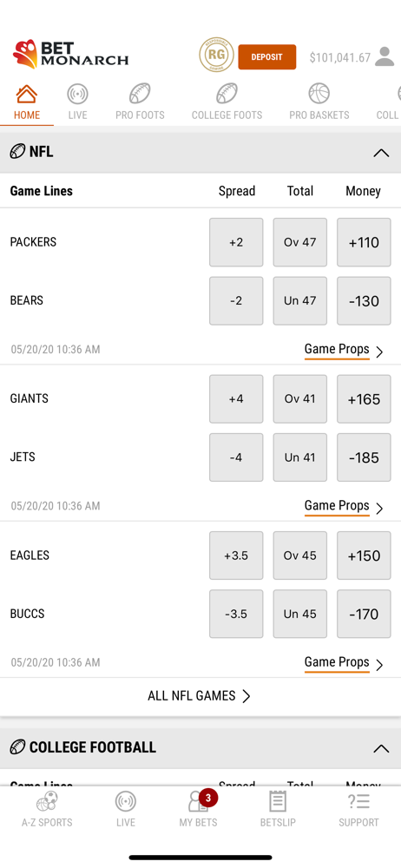The image size is (401, 868).
Task: Open All NFL Games link
Action: 200,696
